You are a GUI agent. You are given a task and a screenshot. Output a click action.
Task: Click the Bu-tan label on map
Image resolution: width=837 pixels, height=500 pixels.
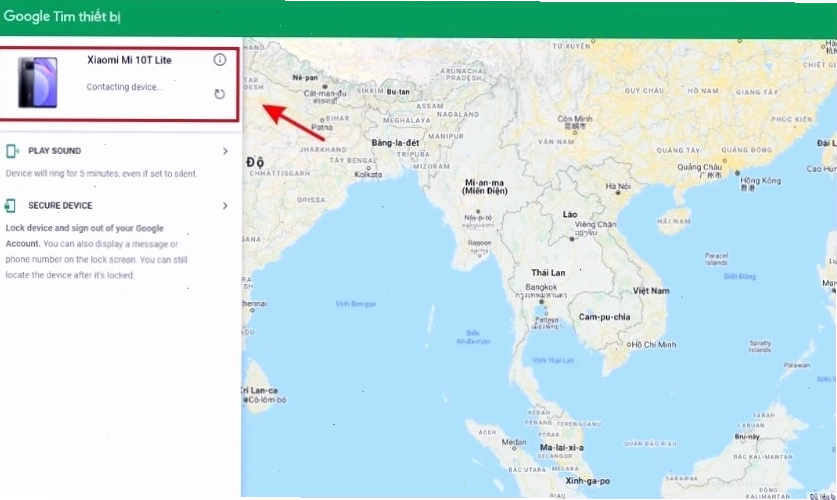tap(398, 92)
